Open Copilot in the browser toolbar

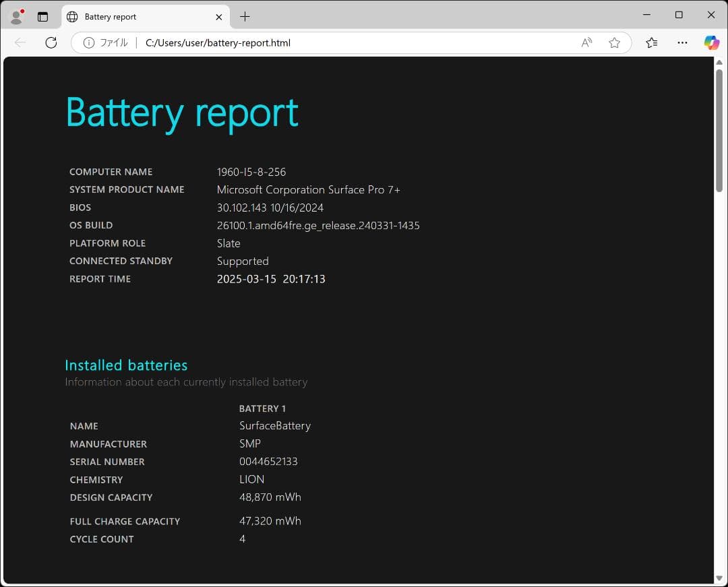tap(712, 42)
